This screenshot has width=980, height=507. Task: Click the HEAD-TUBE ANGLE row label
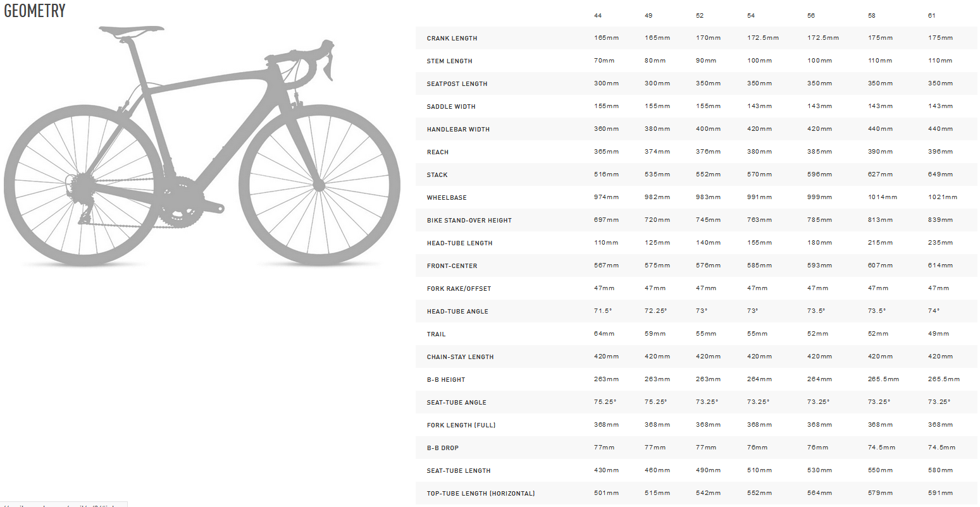tap(457, 312)
